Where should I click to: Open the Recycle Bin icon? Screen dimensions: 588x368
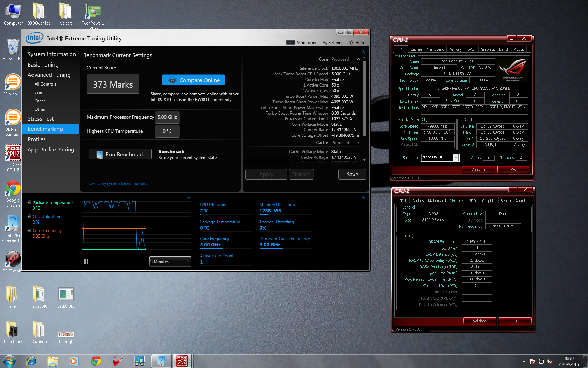12,49
